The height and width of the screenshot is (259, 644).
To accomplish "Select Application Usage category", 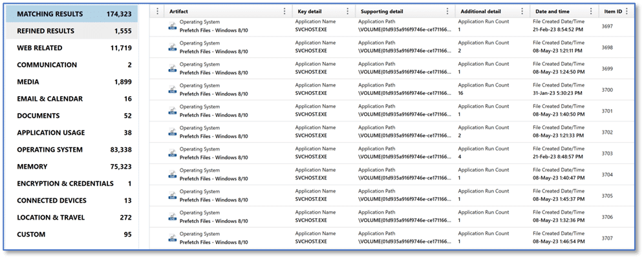I will 72,132.
